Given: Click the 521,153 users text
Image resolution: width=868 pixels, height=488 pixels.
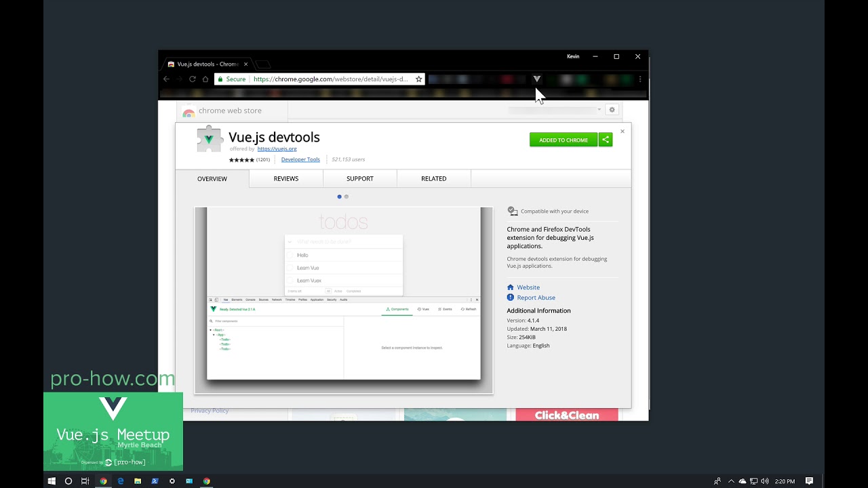Looking at the screenshot, I should [x=348, y=160].
